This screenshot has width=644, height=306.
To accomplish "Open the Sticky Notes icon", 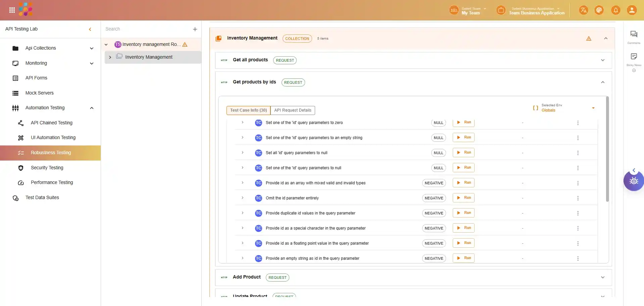I will [634, 56].
